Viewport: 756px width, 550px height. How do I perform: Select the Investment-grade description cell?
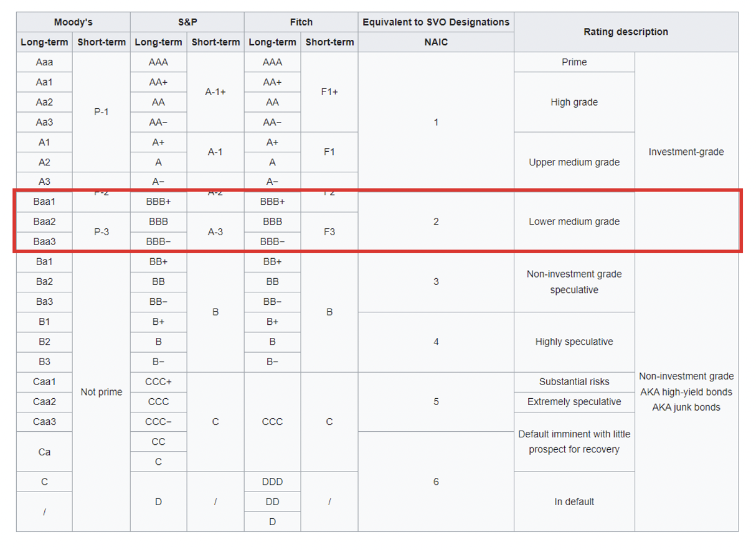686,152
